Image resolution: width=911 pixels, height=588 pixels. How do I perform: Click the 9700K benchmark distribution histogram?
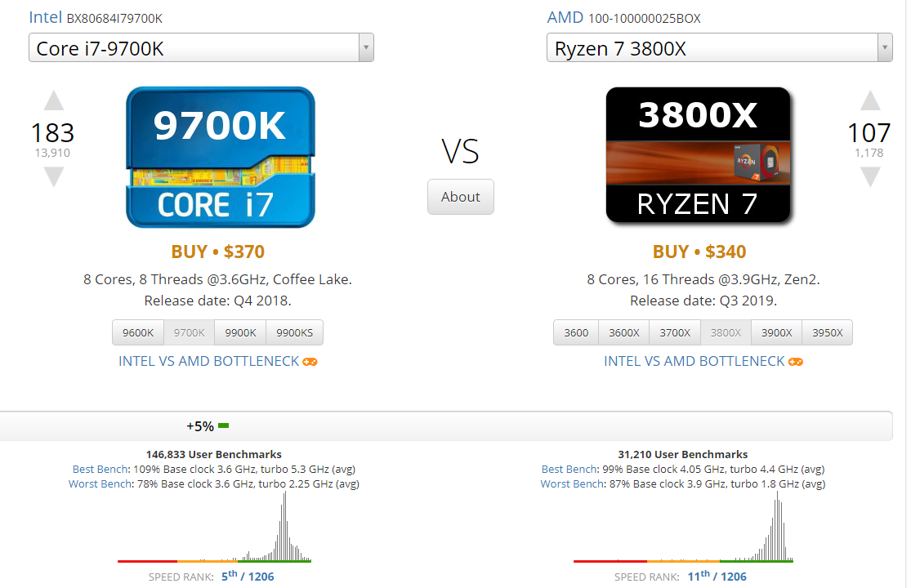coord(214,527)
